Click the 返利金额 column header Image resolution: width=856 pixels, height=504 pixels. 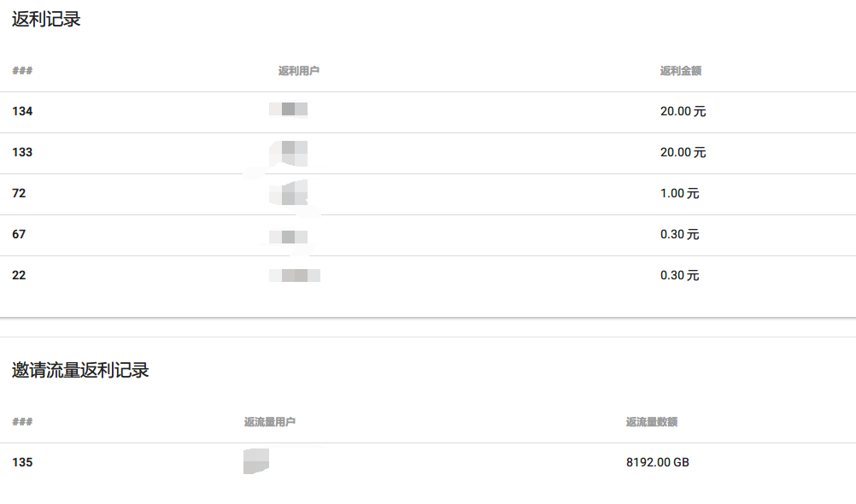681,71
